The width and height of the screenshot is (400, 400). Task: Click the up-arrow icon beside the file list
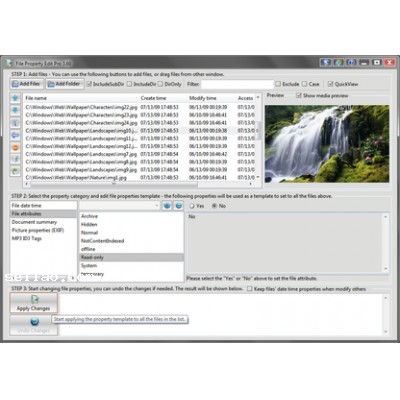15,98
